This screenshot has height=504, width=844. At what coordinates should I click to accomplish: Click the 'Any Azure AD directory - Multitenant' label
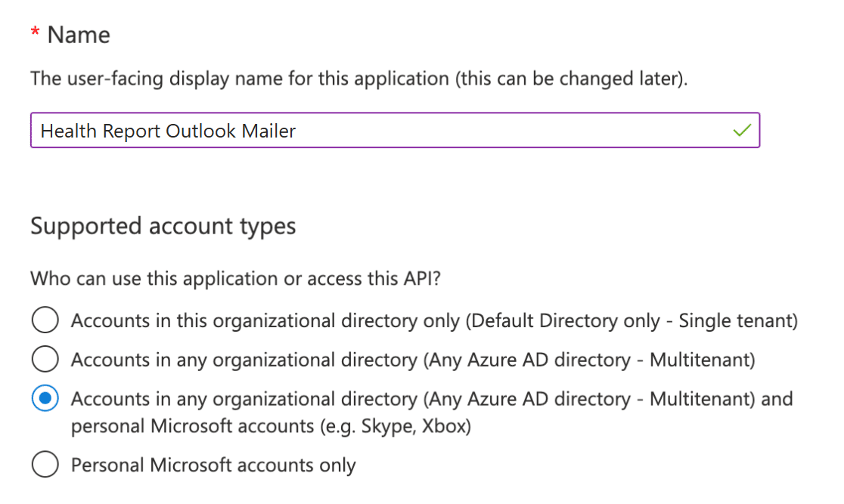pyautogui.click(x=590, y=360)
